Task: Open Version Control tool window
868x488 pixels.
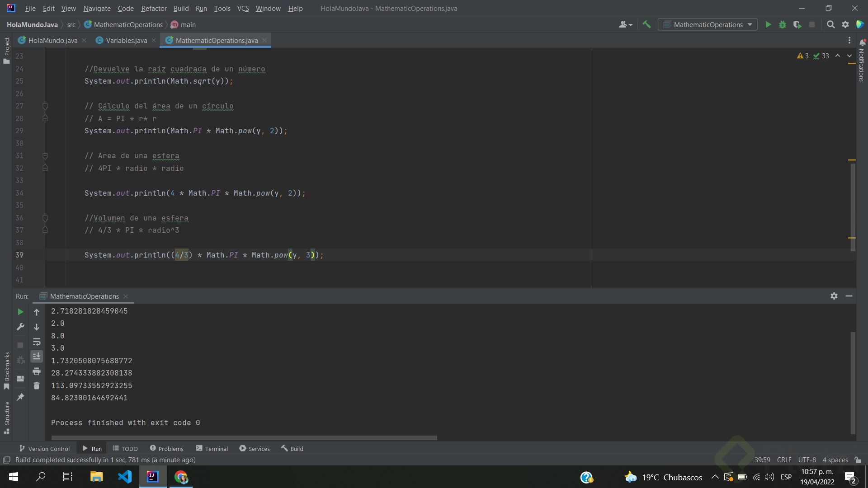Action: 44,448
